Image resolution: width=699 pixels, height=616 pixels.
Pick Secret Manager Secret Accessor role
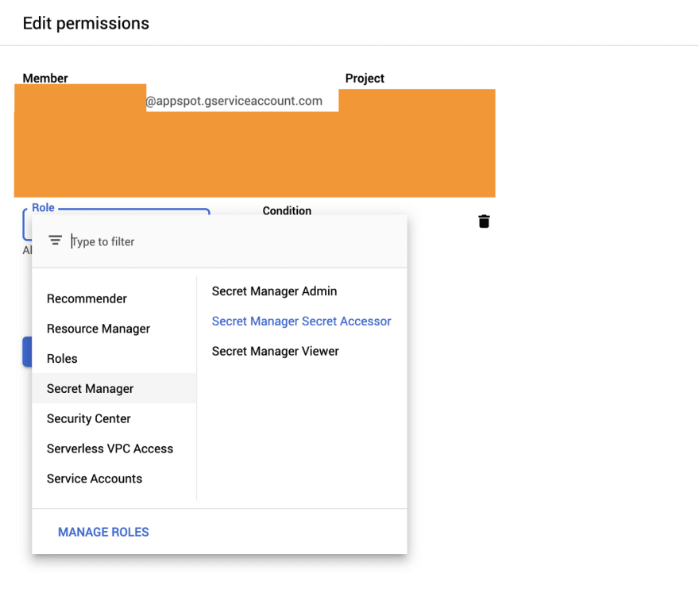click(302, 321)
